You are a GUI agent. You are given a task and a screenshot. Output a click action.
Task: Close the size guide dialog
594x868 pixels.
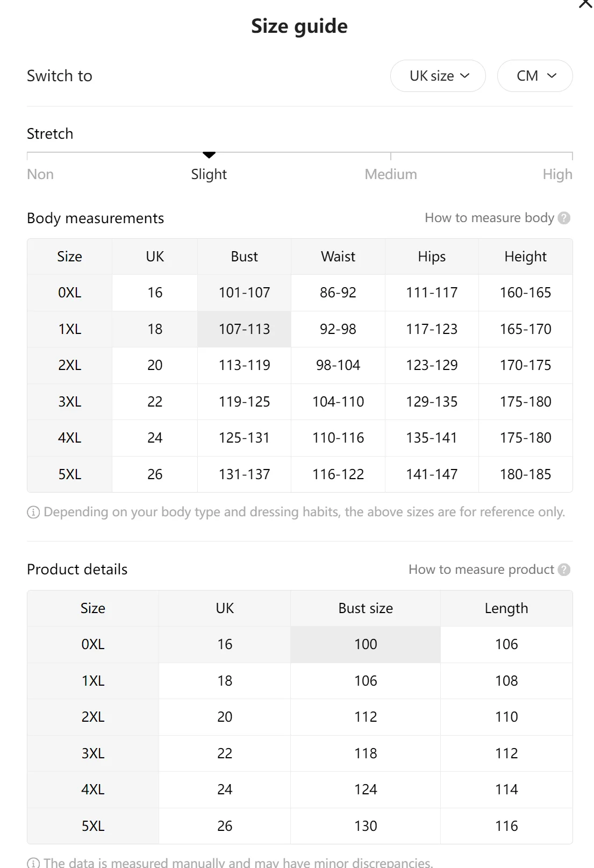coord(585,4)
